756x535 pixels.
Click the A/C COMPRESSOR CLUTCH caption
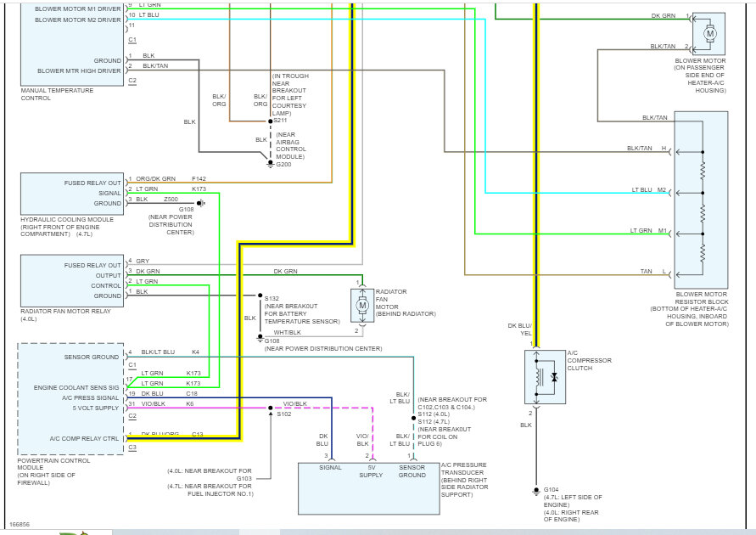[x=589, y=360]
